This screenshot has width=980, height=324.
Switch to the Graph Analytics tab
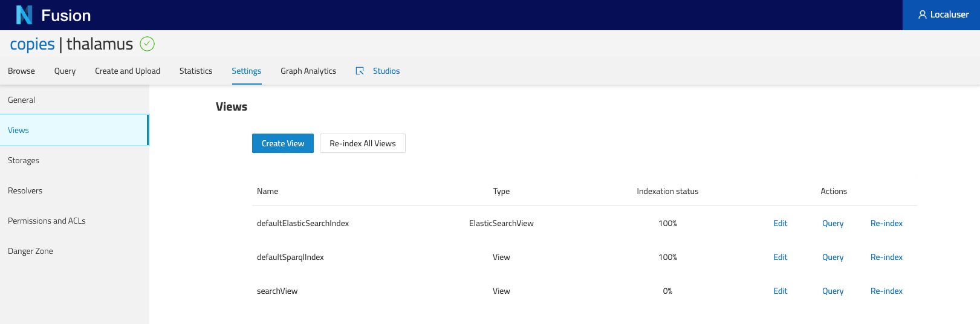[308, 71]
